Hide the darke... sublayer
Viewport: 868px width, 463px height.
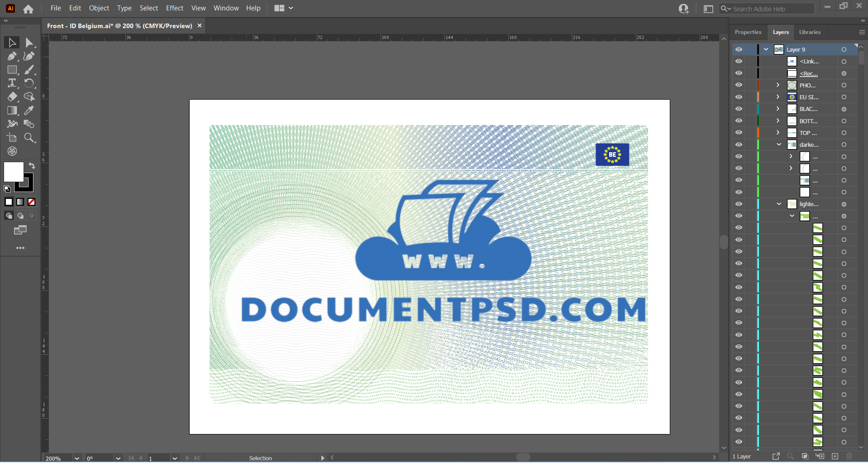click(739, 145)
